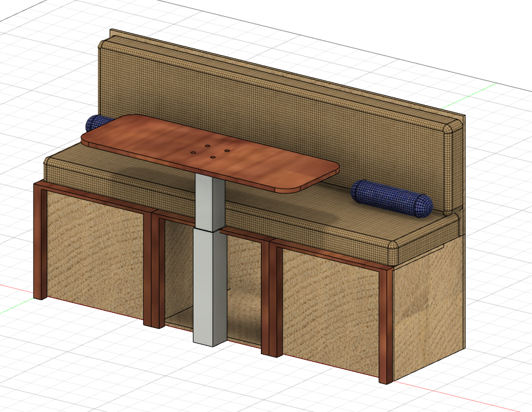Viewport: 532px width, 412px height.
Task: Select the right blue bolster pillow
Action: pos(392,198)
